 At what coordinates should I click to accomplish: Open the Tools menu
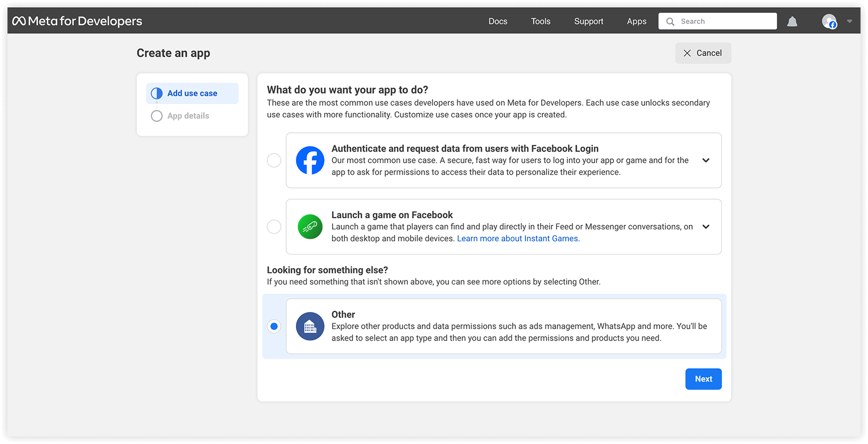(541, 21)
